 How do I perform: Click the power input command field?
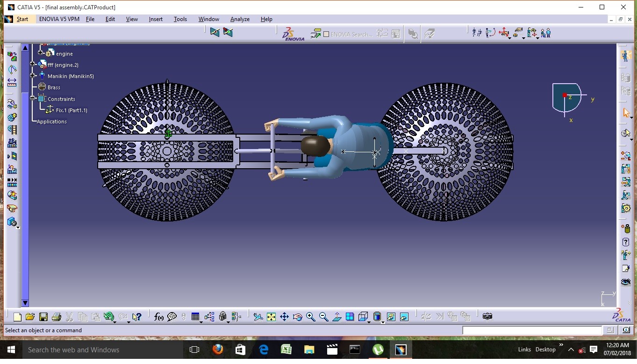click(532, 330)
